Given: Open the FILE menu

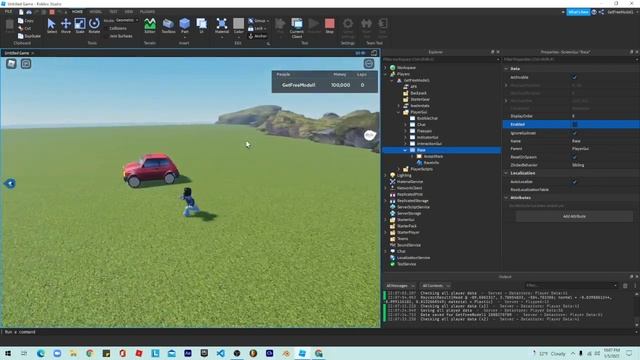Looking at the screenshot, I should (8, 11).
